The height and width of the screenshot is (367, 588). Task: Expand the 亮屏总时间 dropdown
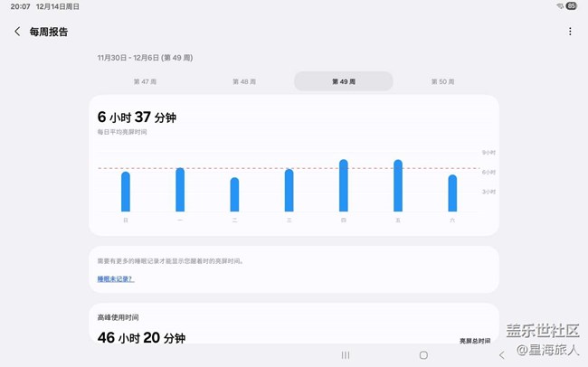point(475,341)
